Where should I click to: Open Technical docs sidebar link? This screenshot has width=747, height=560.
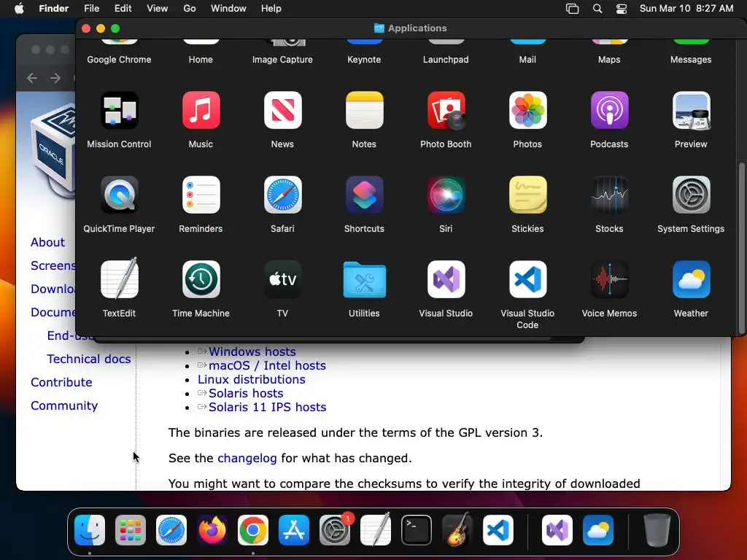pyautogui.click(x=88, y=359)
